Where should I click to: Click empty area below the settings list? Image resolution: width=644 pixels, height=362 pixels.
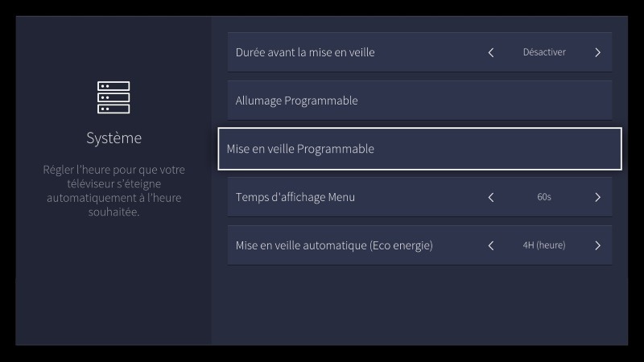click(419, 306)
